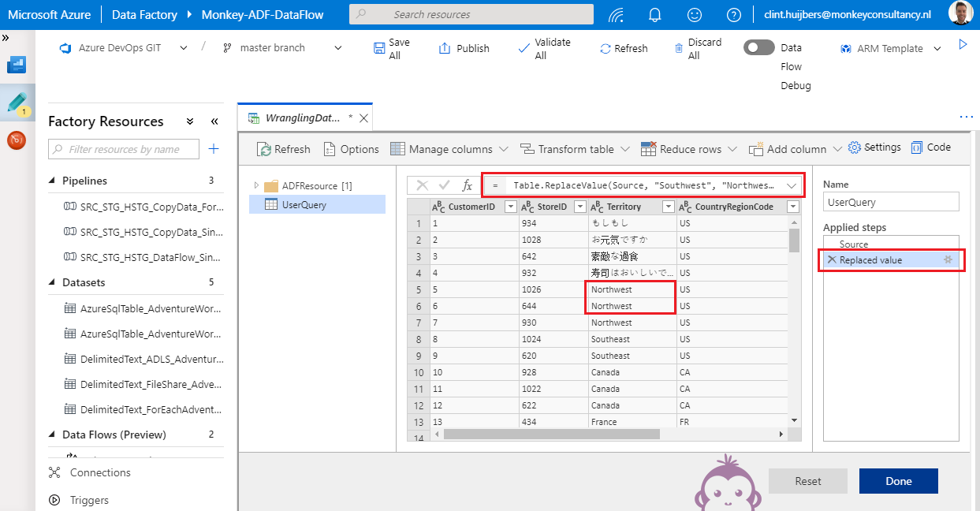Select the Author pencil icon in sidebar
Viewport: 980px width, 511px height.
click(x=17, y=103)
